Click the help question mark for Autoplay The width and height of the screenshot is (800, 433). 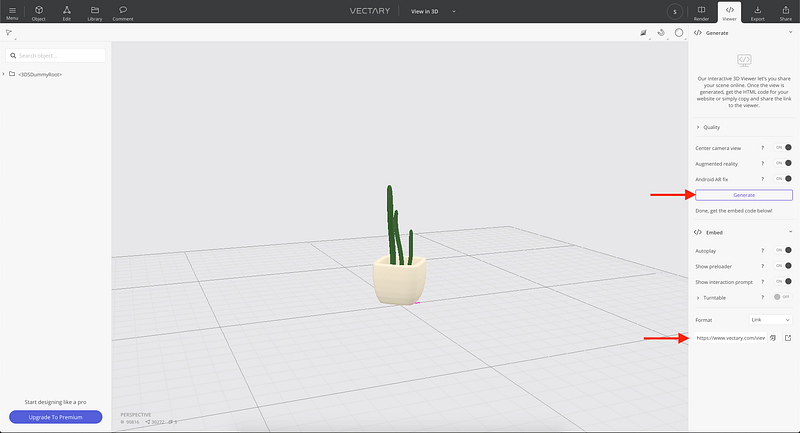[x=763, y=251]
